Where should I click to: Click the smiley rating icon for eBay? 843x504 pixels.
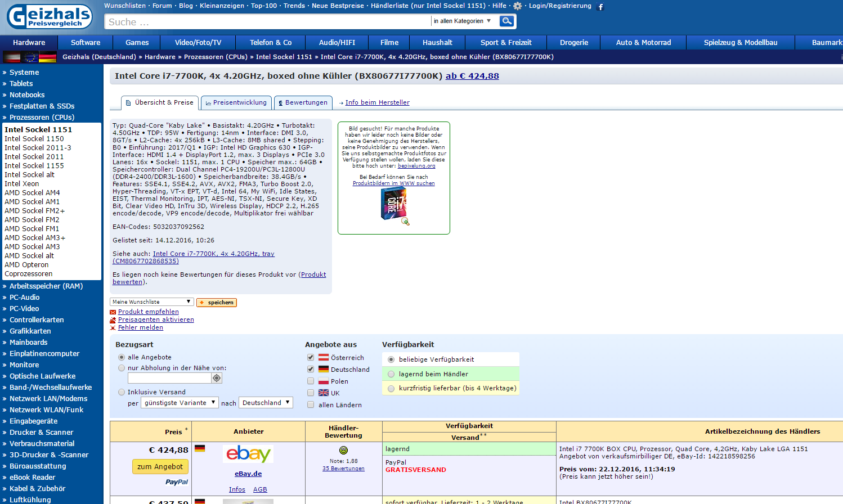tap(343, 450)
